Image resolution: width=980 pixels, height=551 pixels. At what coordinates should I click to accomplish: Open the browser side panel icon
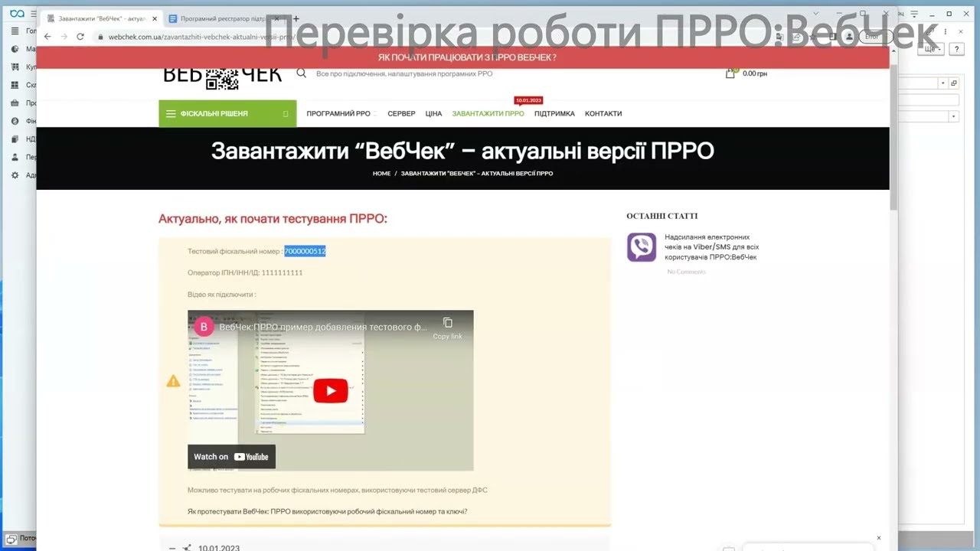(831, 37)
